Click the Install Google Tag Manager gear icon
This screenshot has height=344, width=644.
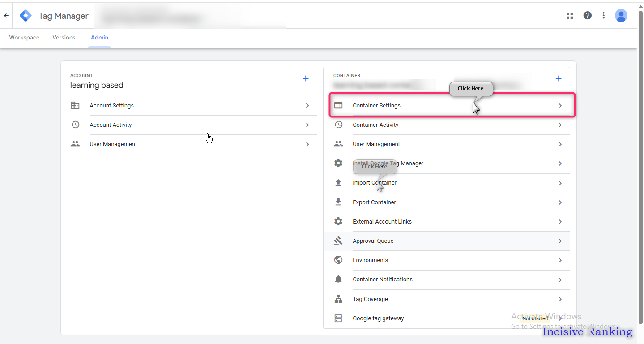(x=338, y=163)
